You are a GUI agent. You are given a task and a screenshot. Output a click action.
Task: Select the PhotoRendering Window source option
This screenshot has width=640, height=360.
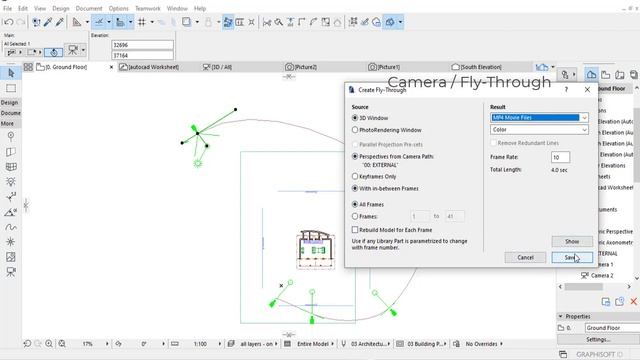click(387, 130)
